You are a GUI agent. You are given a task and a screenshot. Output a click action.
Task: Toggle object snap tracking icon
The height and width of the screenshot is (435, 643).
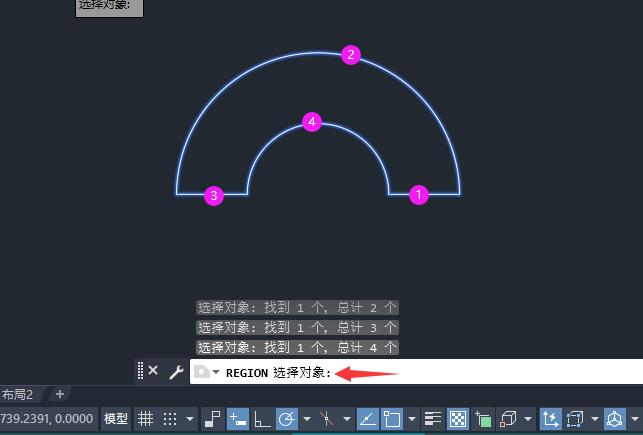point(368,419)
